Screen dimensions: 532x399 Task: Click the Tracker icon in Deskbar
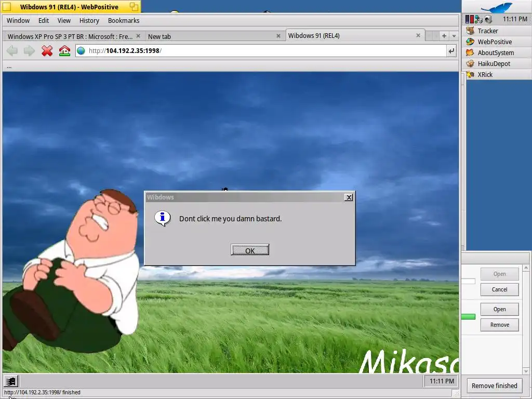[470, 31]
